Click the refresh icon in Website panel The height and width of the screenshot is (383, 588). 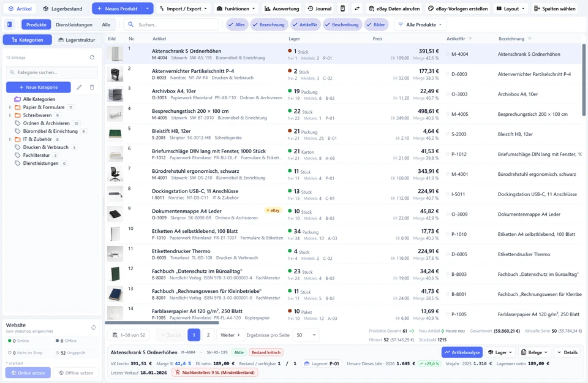pyautogui.click(x=93, y=327)
